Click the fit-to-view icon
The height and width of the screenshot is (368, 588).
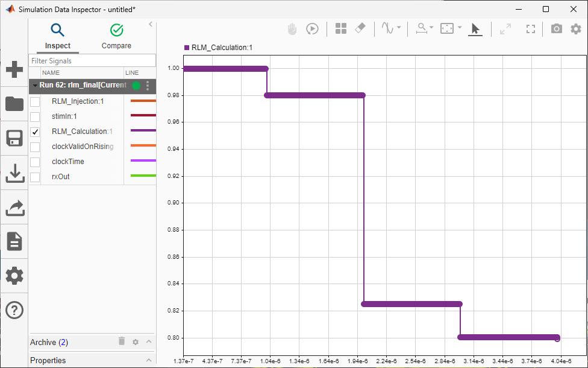[x=530, y=28]
